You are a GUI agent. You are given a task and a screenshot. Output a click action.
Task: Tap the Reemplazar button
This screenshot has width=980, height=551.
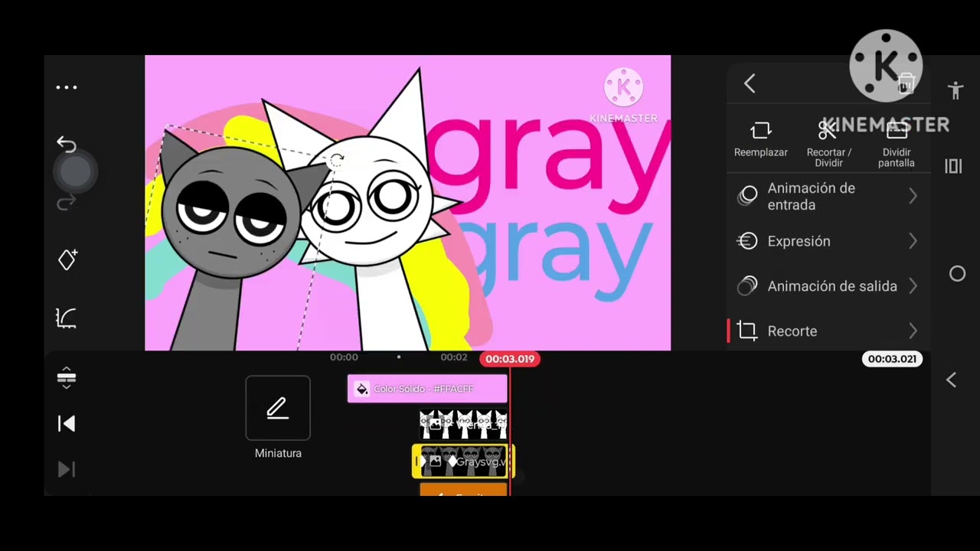point(761,139)
